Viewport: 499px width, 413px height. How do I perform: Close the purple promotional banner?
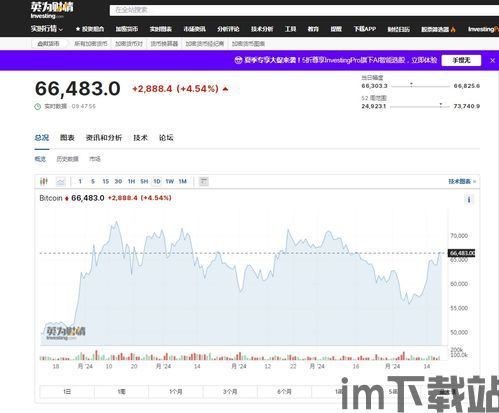[492, 61]
